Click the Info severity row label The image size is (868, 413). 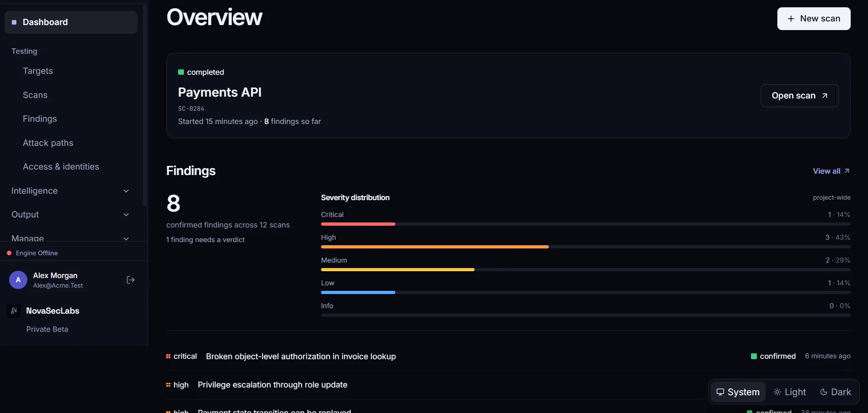(x=327, y=306)
